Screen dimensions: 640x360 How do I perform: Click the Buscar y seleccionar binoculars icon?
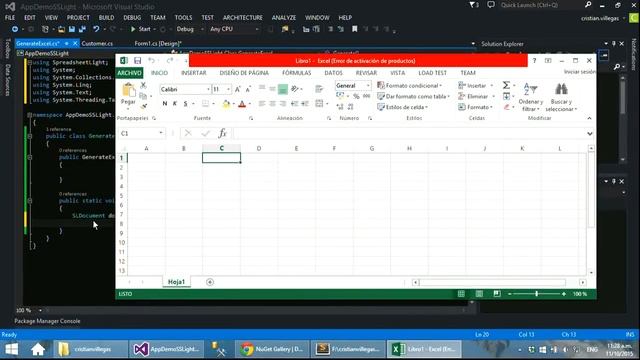point(561,89)
